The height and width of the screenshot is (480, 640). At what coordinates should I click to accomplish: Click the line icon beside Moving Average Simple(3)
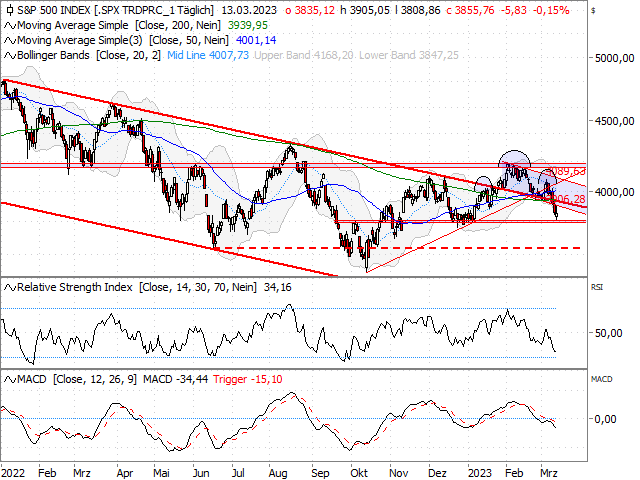[10, 41]
